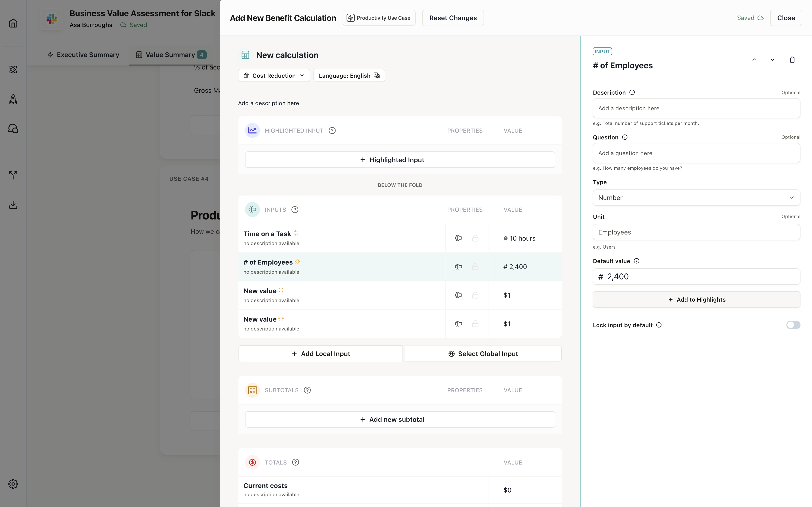This screenshot has height=507, width=812.
Task: Switch to Value Summary tab
Action: [170, 55]
